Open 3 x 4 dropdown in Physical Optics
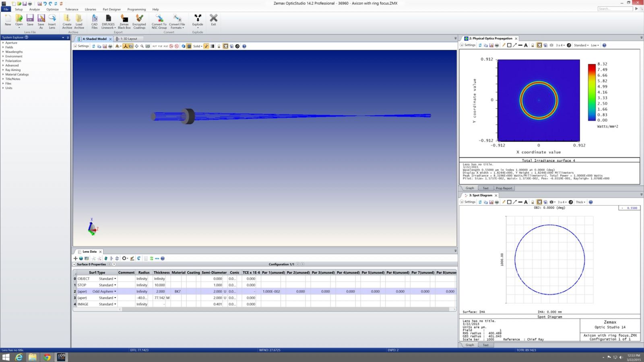Viewport: 644px width, 362px height. (x=560, y=45)
